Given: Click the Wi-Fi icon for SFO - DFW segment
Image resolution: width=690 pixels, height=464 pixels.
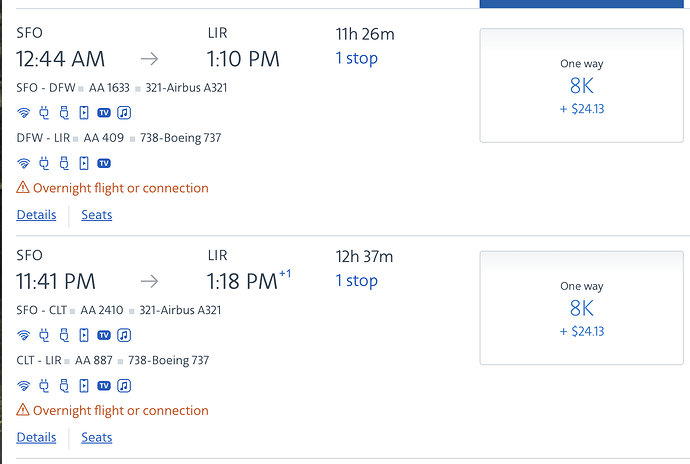Looking at the screenshot, I should coord(24,112).
